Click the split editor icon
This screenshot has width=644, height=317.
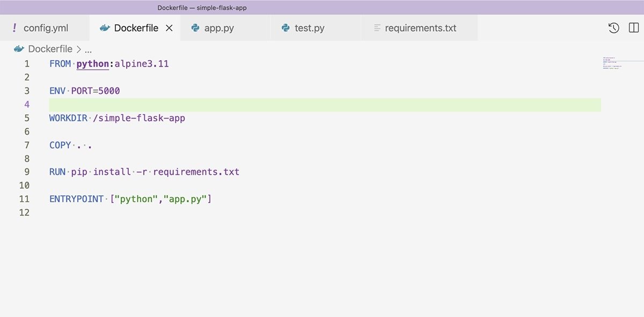(x=633, y=28)
